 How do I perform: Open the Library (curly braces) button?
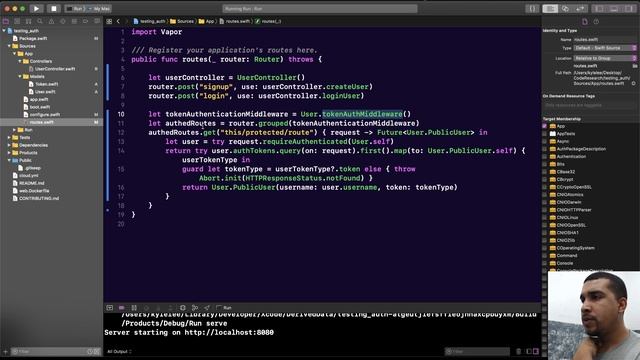[x=532, y=9]
